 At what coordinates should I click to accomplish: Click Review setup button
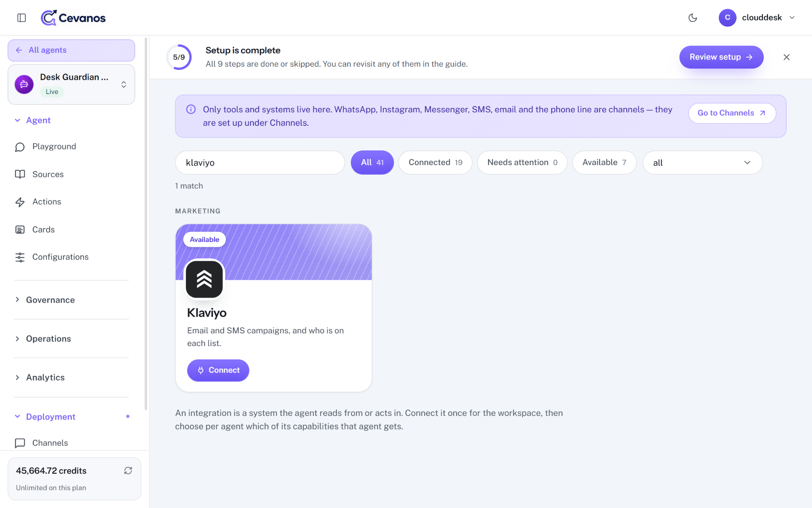coord(721,57)
